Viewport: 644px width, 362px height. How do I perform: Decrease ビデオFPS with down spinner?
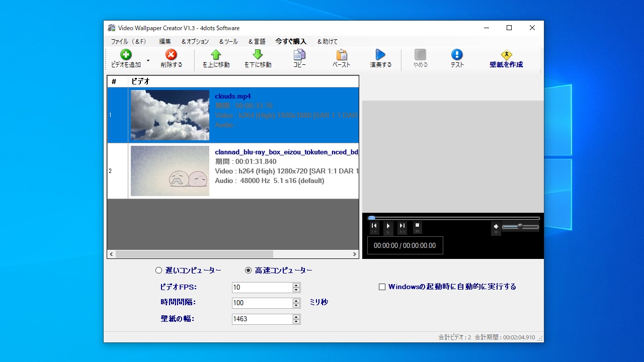(x=296, y=290)
